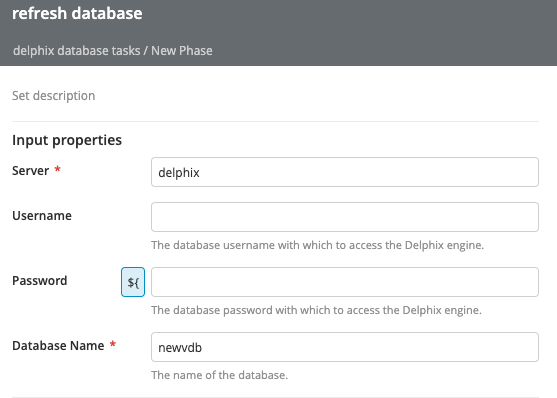Open the Set description field

[x=54, y=96]
